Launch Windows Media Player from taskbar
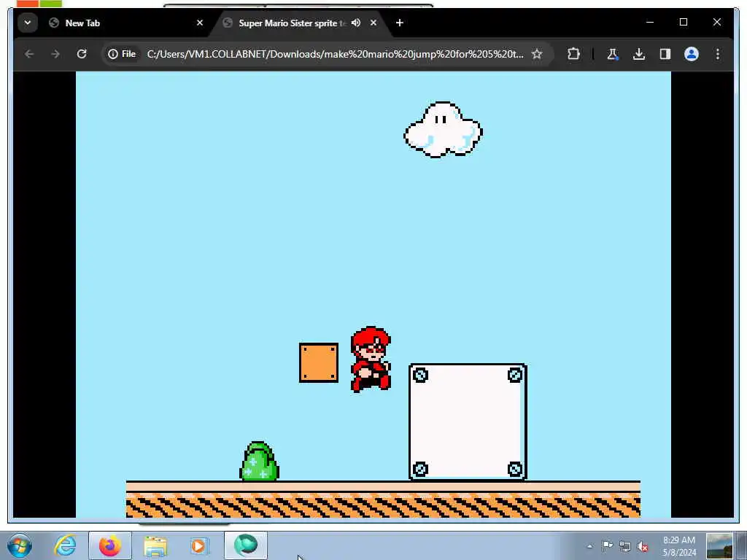Image resolution: width=747 pixels, height=560 pixels. pyautogui.click(x=198, y=545)
